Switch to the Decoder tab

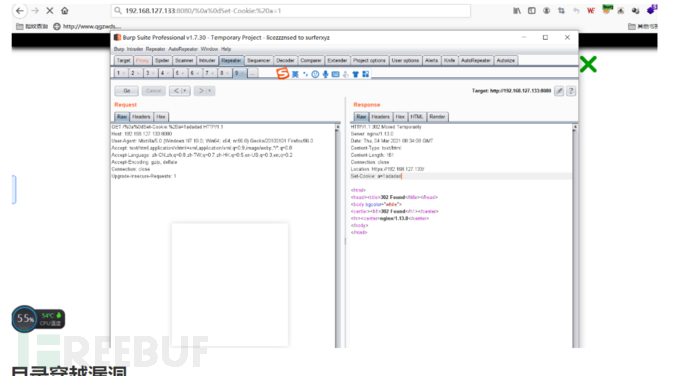285,60
